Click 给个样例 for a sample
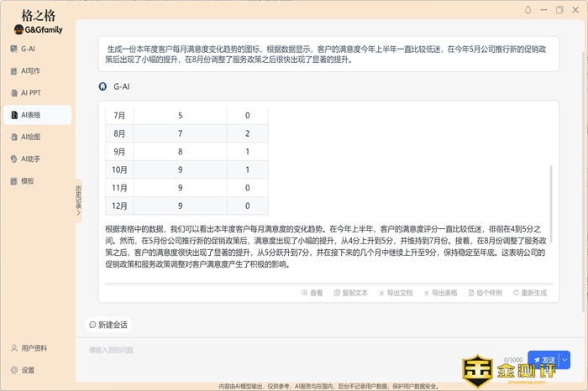The height and width of the screenshot is (391, 588). tap(485, 293)
